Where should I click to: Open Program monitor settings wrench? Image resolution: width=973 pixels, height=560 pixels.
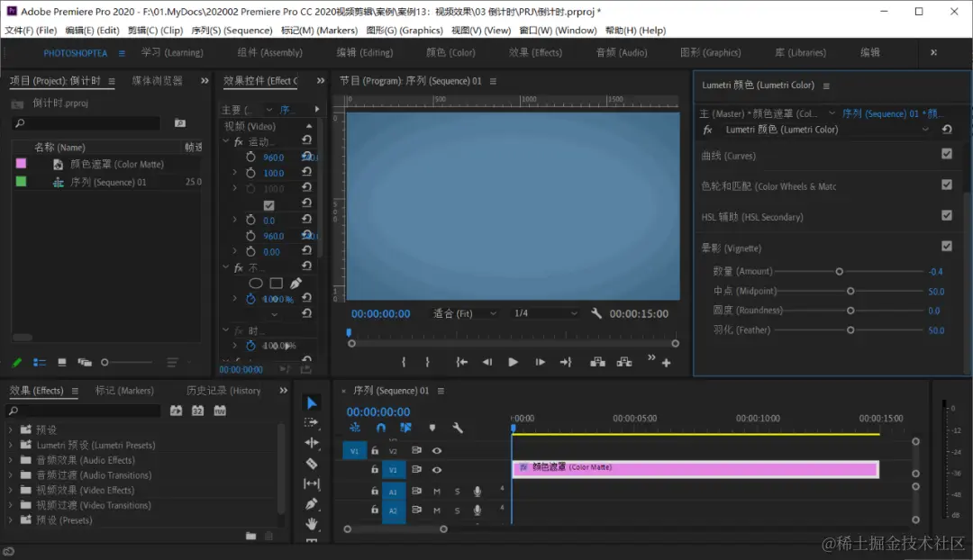point(596,313)
